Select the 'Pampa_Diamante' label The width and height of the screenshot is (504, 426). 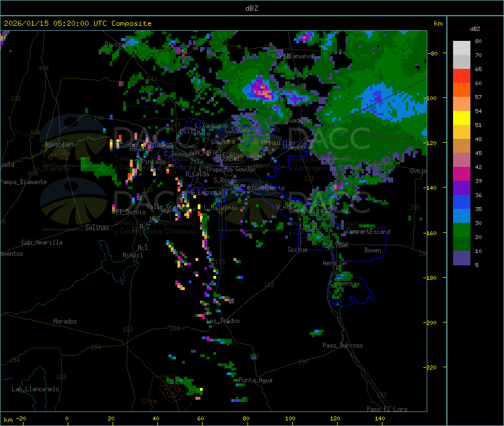pyautogui.click(x=23, y=182)
